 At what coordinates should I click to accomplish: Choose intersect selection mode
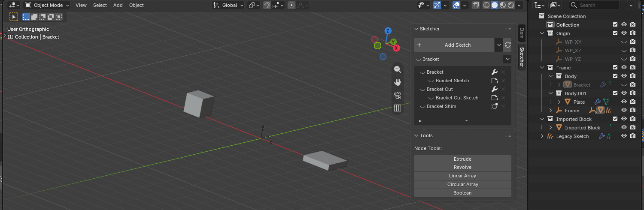[59, 17]
